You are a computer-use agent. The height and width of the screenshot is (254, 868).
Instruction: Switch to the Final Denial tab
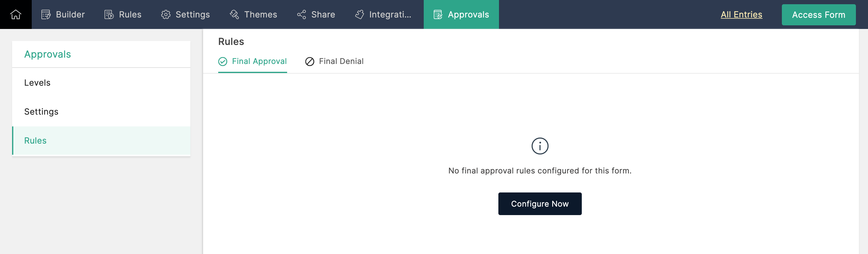click(x=341, y=61)
